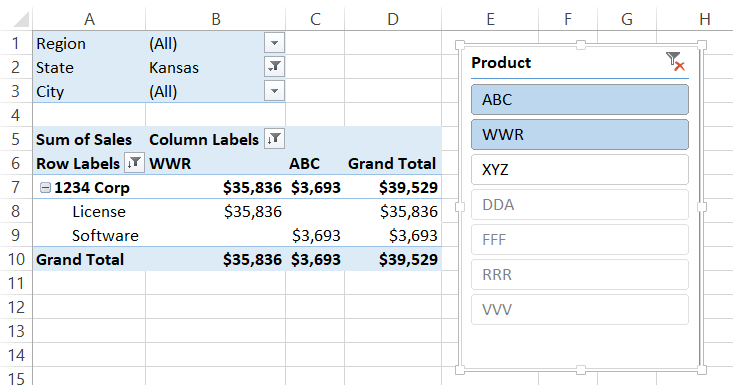The height and width of the screenshot is (385, 733).
Task: Select the ABC column header cell
Action: [x=315, y=164]
